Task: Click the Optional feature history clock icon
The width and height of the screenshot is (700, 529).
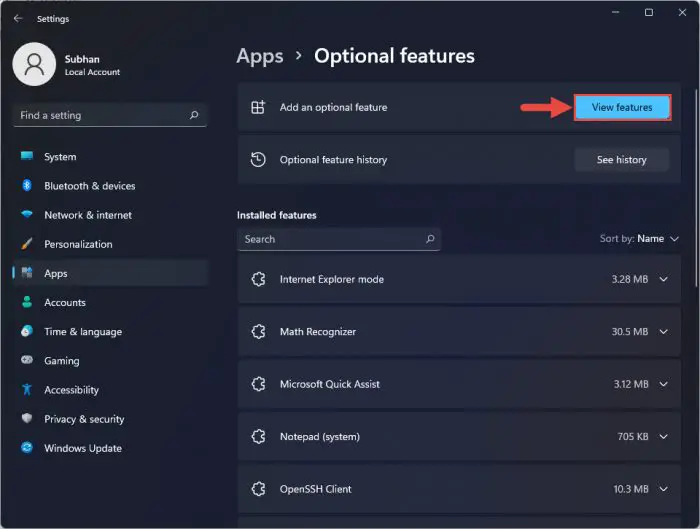Action: [x=258, y=159]
